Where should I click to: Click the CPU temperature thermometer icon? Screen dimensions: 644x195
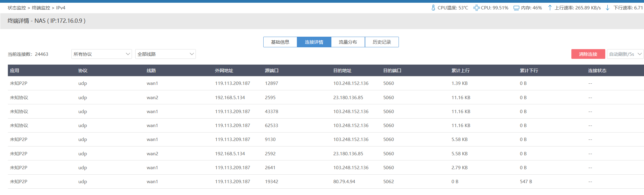pyautogui.click(x=433, y=8)
